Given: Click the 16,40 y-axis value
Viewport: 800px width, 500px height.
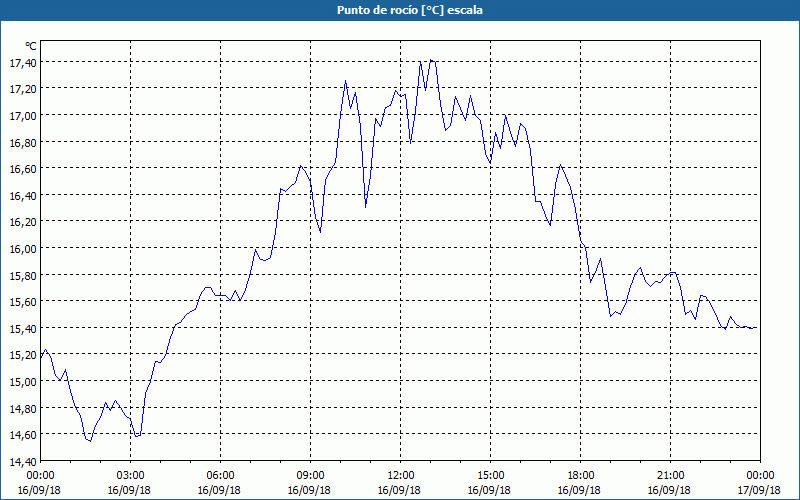Looking at the screenshot, I should click(23, 195).
